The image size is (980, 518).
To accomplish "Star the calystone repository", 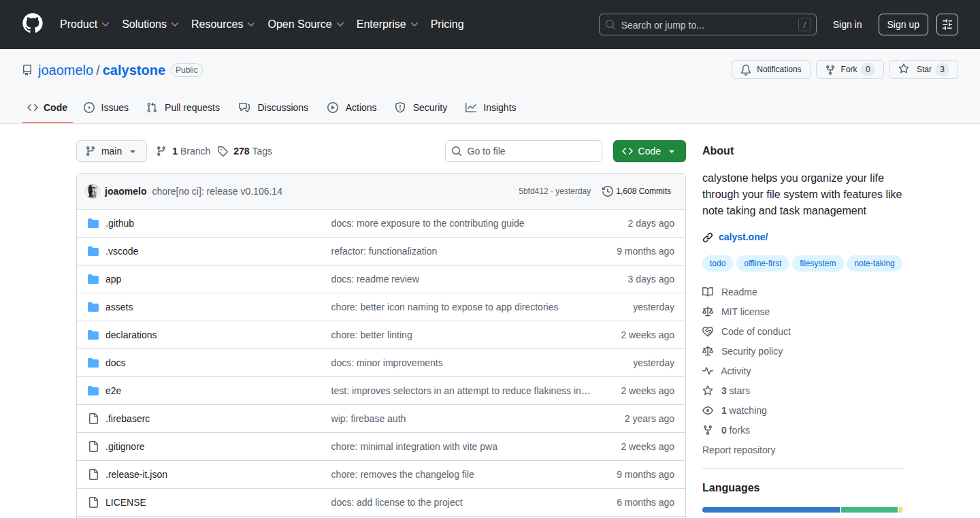I will (x=924, y=69).
